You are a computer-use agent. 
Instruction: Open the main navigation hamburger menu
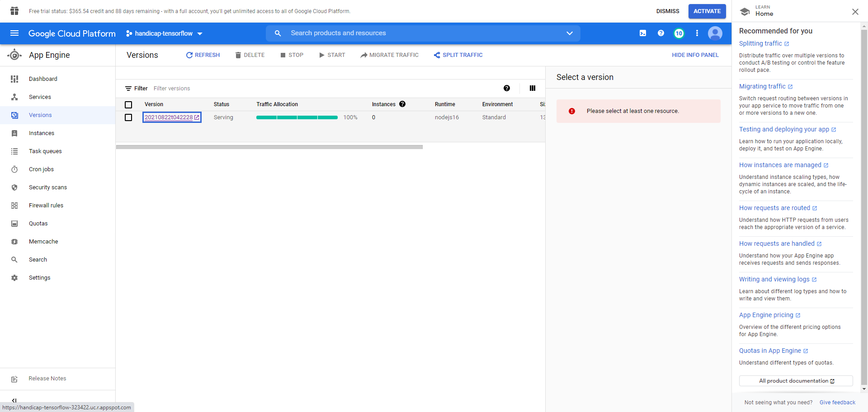pyautogui.click(x=14, y=33)
